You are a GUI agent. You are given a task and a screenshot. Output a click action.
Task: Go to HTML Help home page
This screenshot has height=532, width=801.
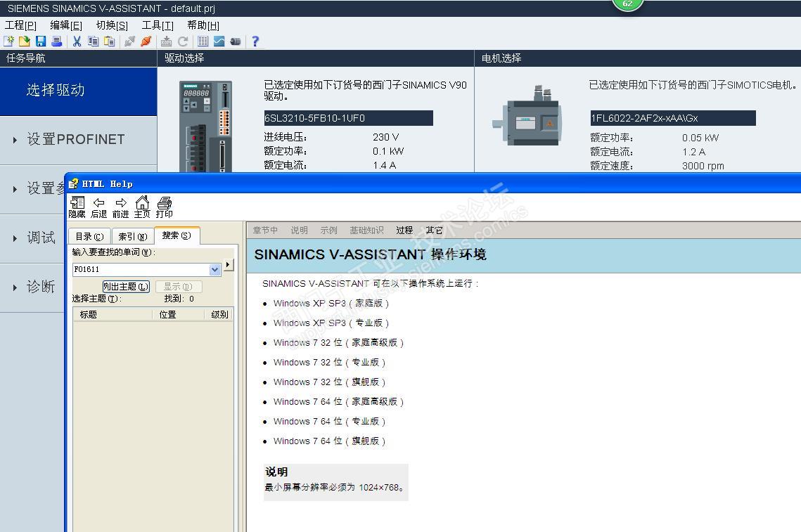point(142,207)
